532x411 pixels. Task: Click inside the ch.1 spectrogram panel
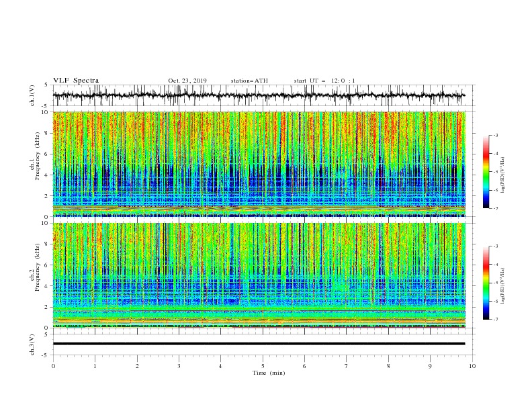259,164
